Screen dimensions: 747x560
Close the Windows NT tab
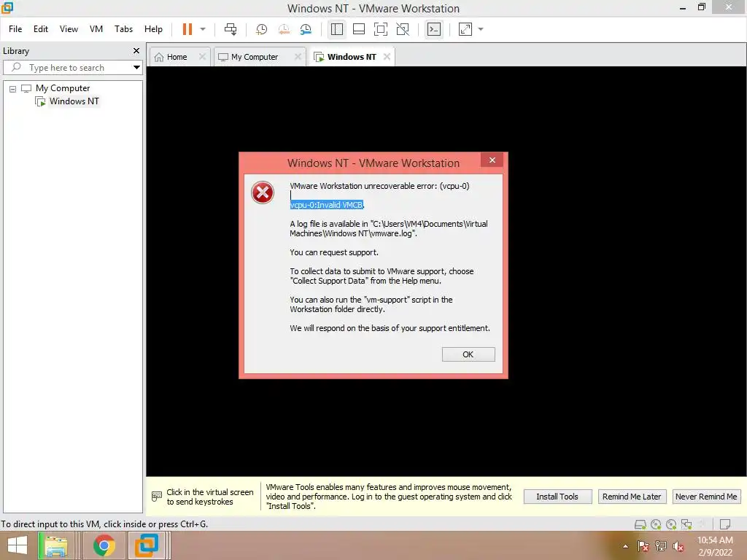click(x=387, y=57)
